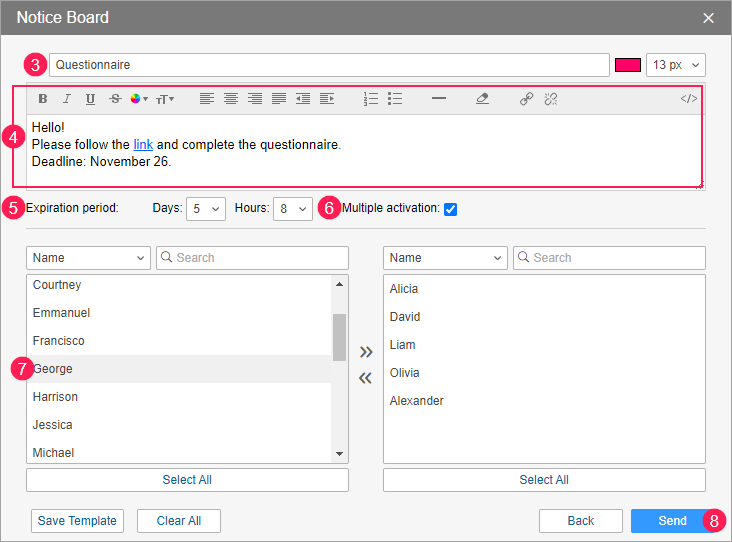Click the Send button

click(x=672, y=521)
